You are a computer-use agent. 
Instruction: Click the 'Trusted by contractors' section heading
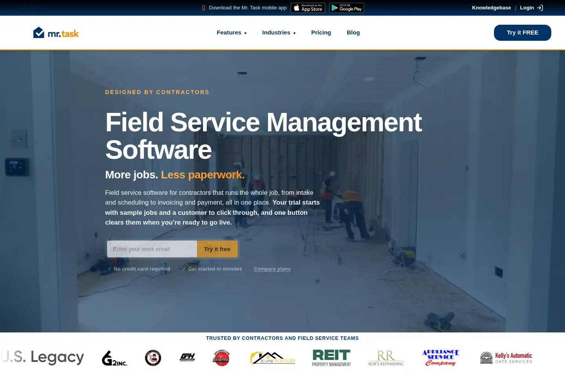tap(282, 338)
